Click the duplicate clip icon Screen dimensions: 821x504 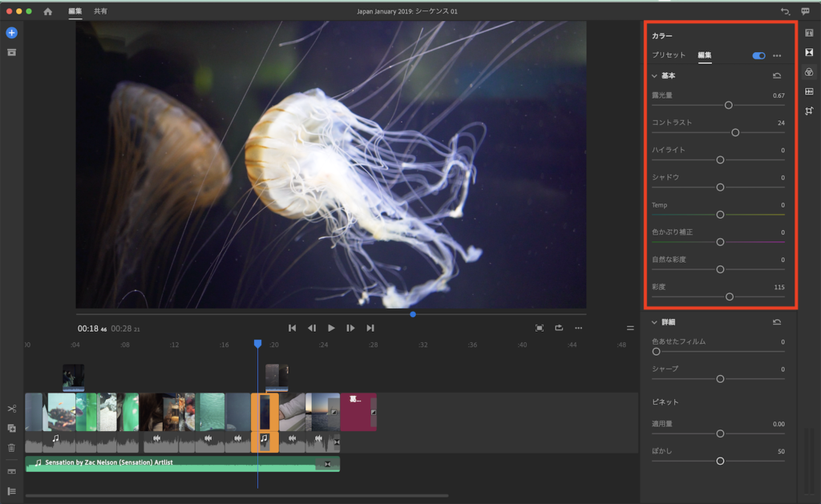11,429
